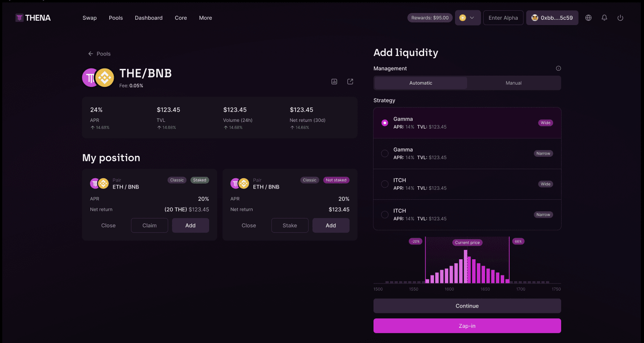Click the Narrow tag on Gamma strategy

coord(543,154)
